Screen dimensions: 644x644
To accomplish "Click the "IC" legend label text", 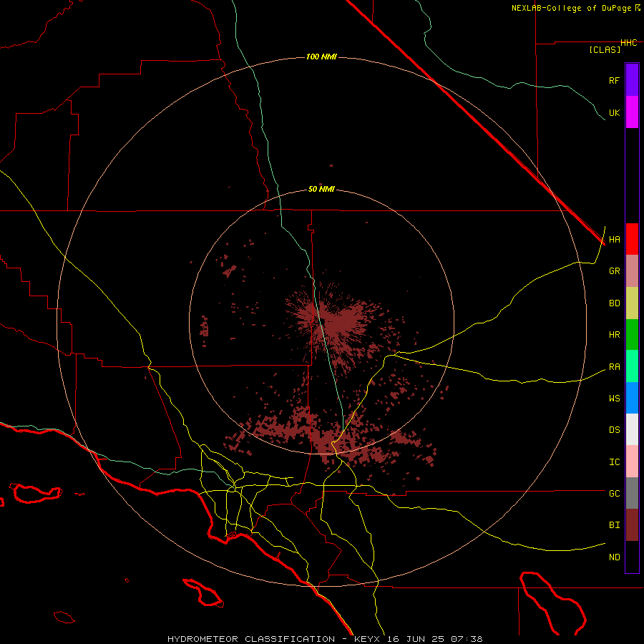I will point(614,462).
